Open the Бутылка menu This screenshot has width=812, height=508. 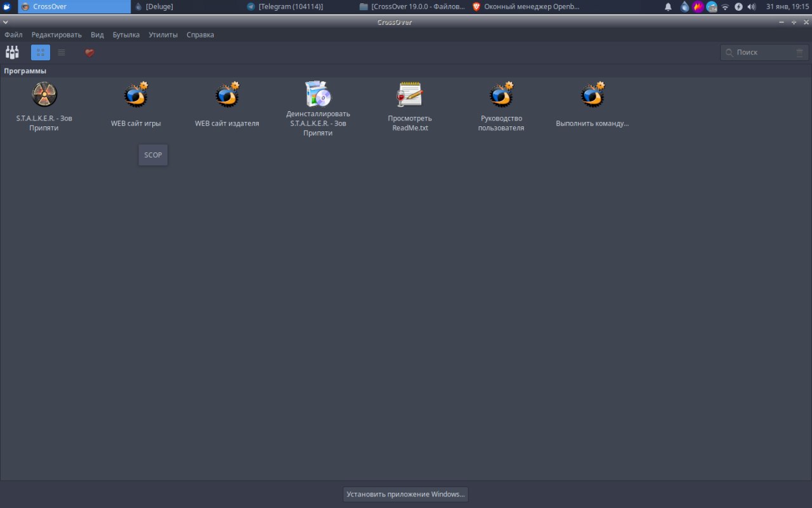[126, 35]
